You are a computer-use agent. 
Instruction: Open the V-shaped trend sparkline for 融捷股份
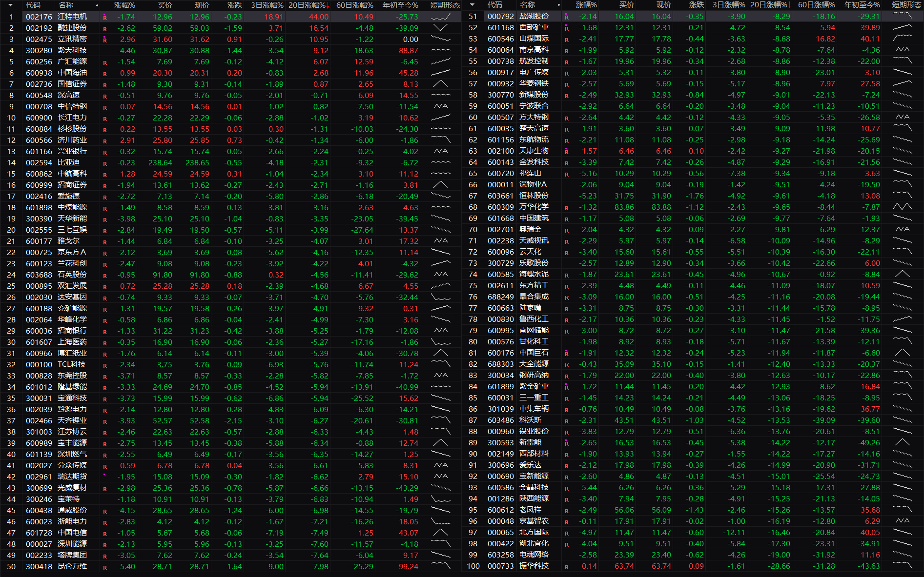(441, 28)
